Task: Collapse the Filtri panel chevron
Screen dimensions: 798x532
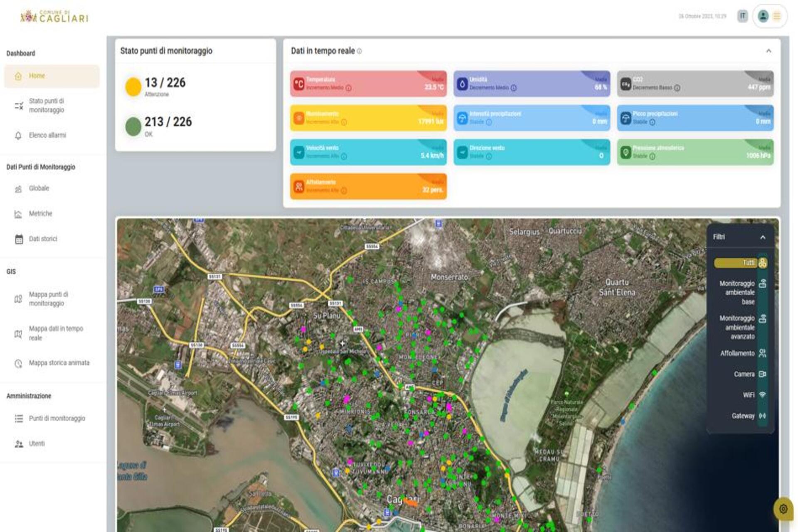Action: 763,237
